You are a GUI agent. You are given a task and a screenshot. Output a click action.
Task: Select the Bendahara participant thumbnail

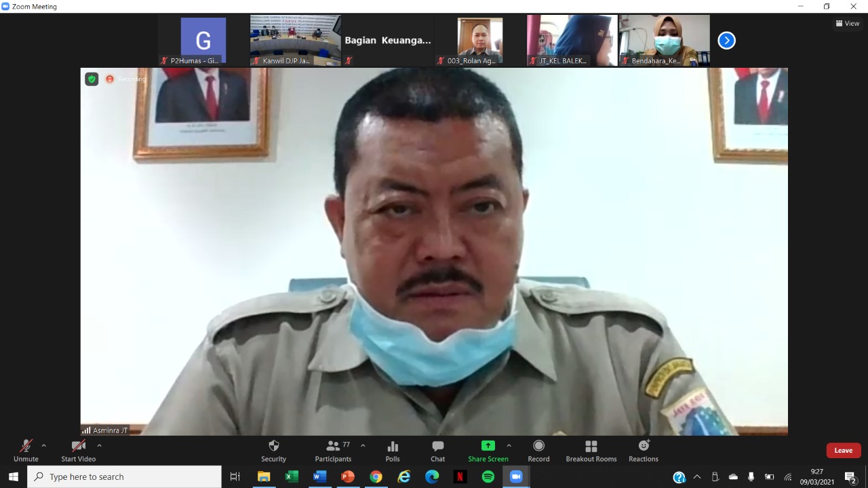point(665,41)
